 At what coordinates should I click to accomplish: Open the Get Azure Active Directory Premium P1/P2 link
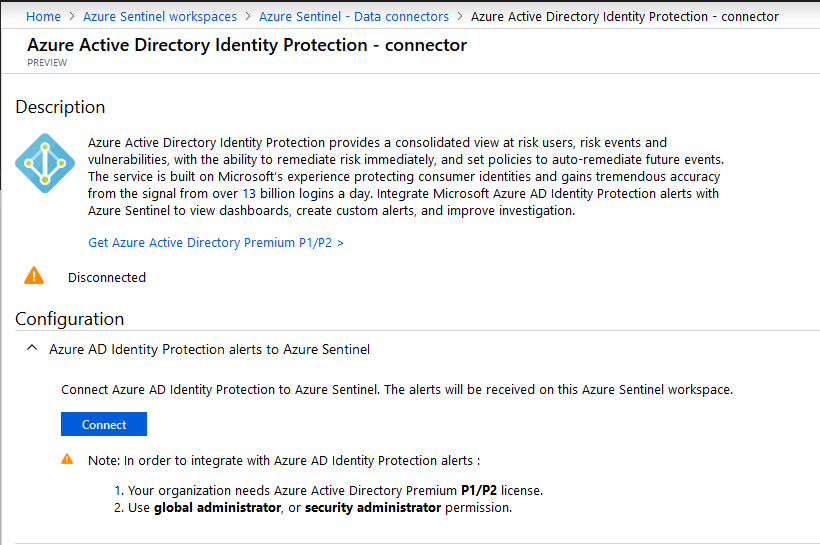coord(215,243)
